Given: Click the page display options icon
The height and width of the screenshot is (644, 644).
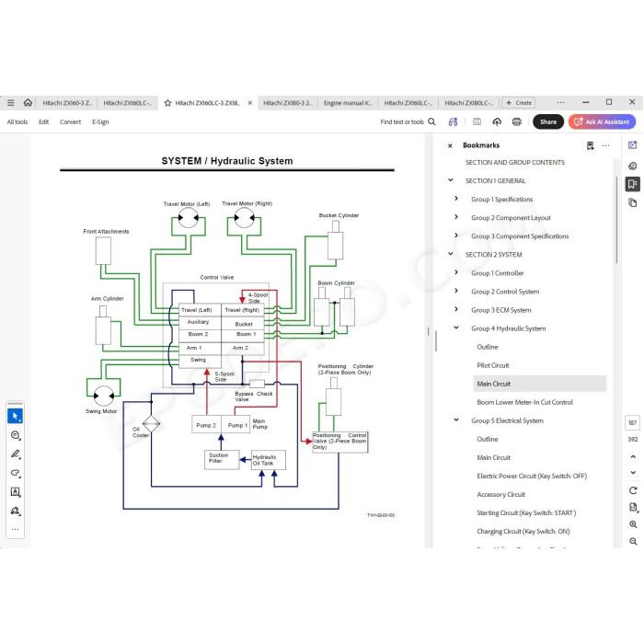Looking at the screenshot, I should [633, 508].
